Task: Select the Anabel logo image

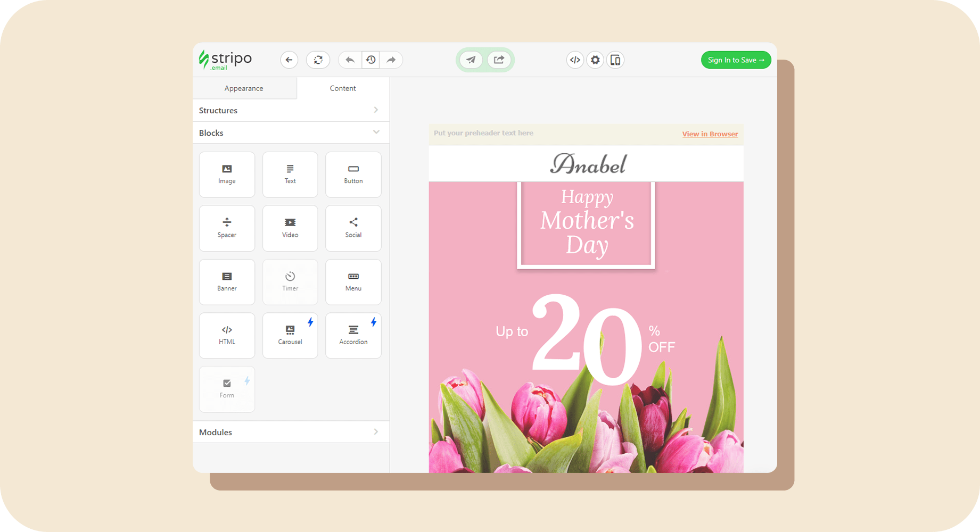Action: point(588,164)
